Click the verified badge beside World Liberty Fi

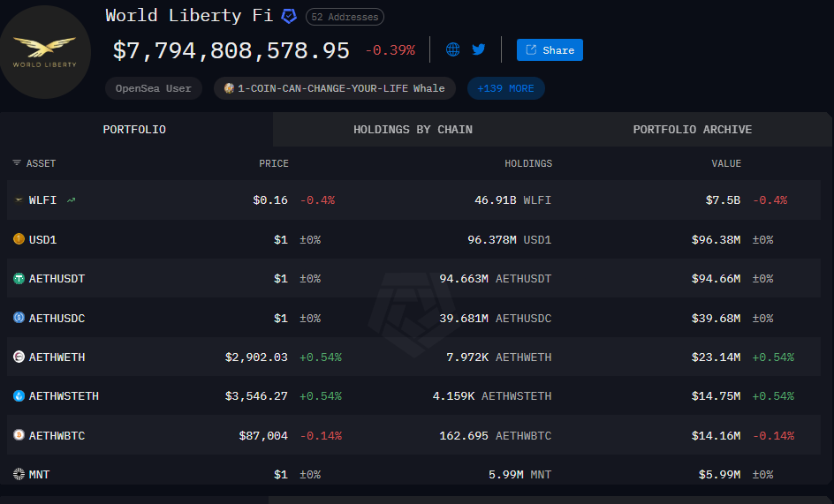(x=289, y=16)
